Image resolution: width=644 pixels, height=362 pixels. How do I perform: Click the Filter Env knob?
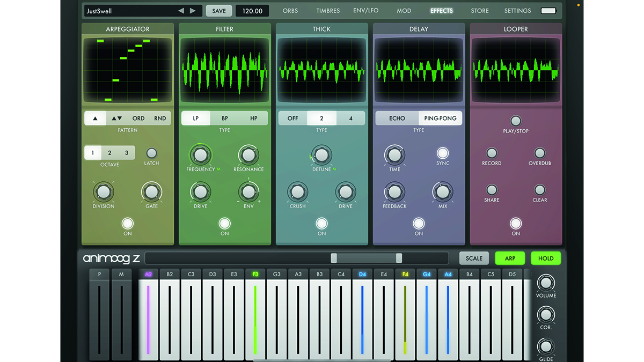(x=248, y=191)
